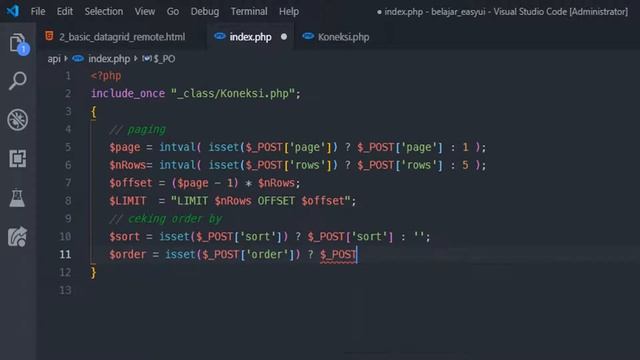Viewport: 640px width, 360px height.
Task: Click line number 1 in the gutter
Action: click(x=68, y=76)
